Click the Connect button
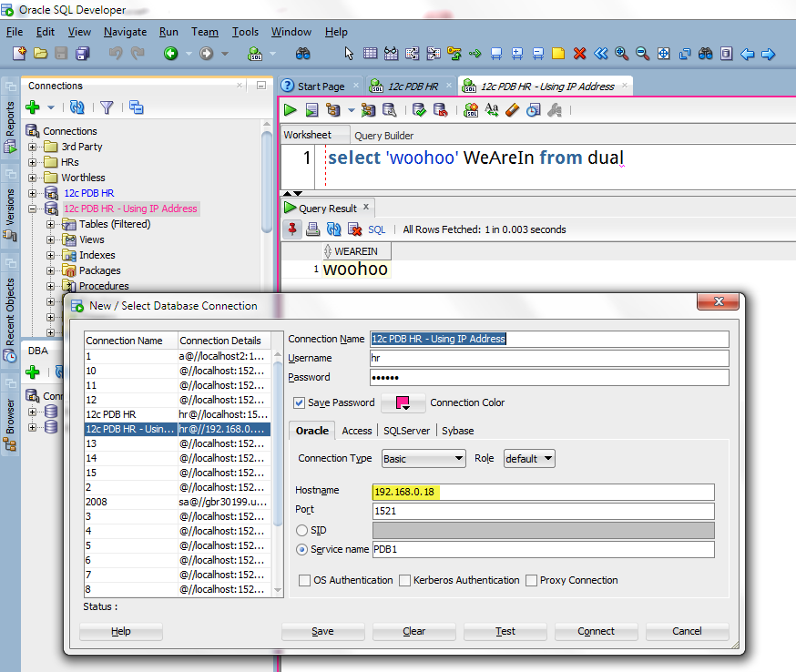 point(596,631)
